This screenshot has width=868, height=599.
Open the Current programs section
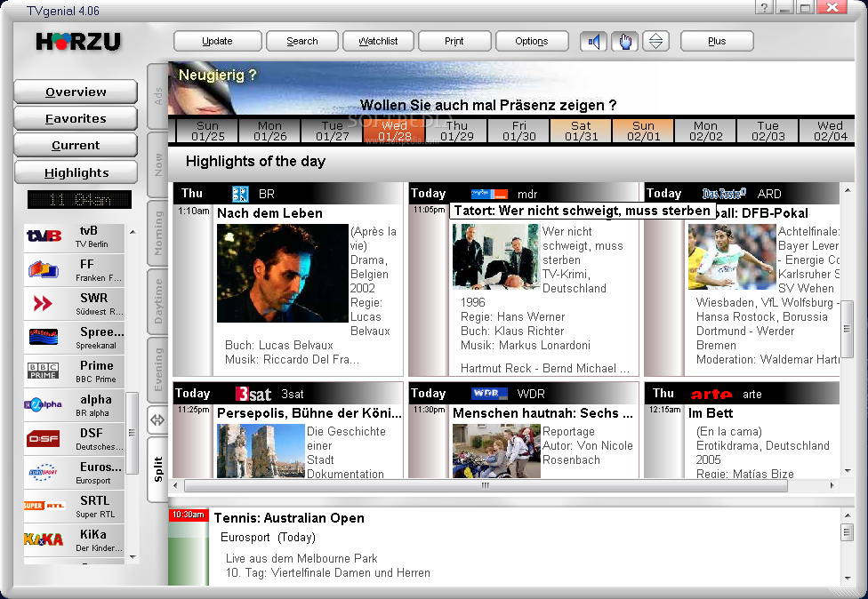coord(76,146)
